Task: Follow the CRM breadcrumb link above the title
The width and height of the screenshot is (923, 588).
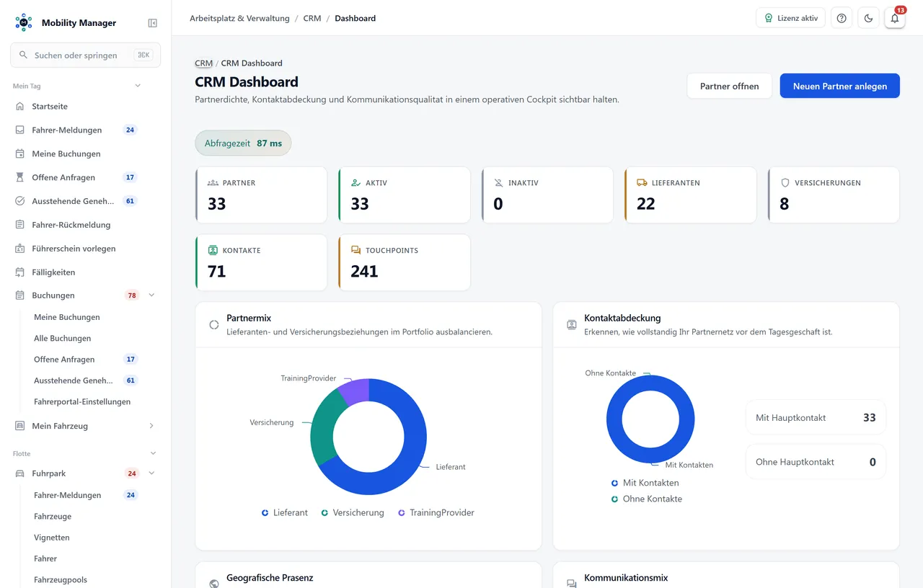Action: tap(203, 63)
